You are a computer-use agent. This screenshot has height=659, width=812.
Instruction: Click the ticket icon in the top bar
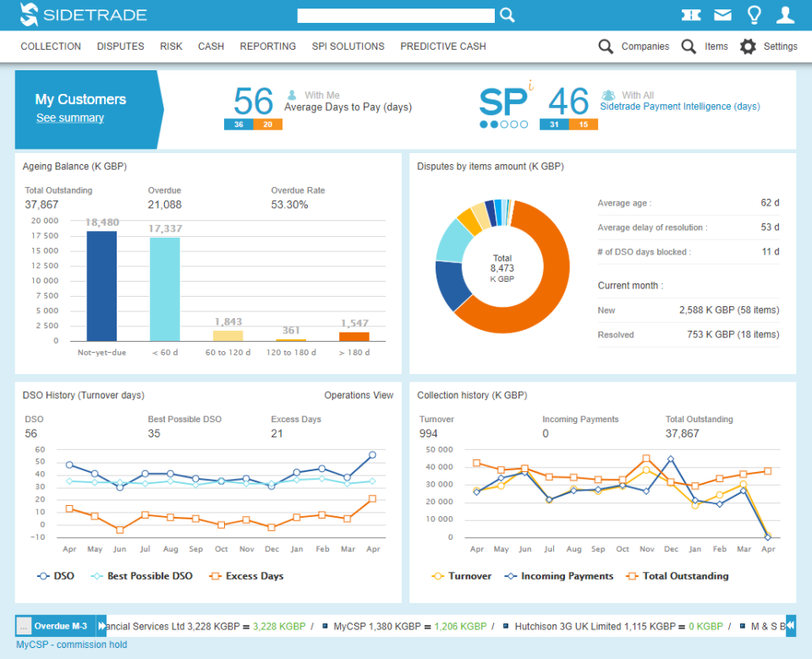click(690, 14)
